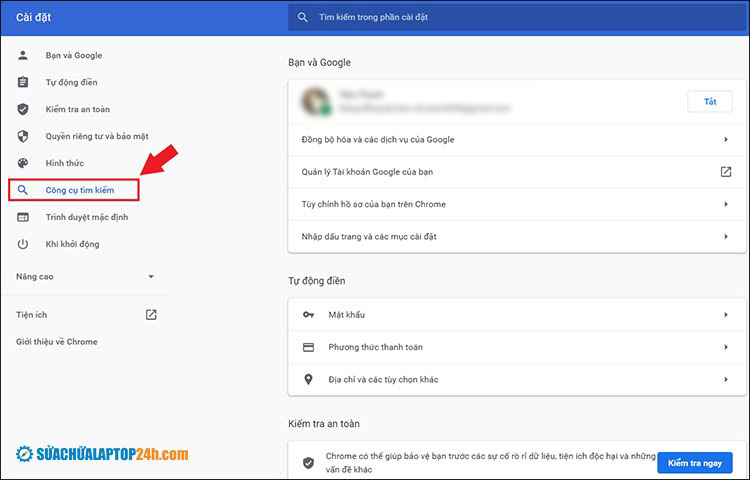
Task: Click the Tắt sync button
Action: [x=710, y=101]
